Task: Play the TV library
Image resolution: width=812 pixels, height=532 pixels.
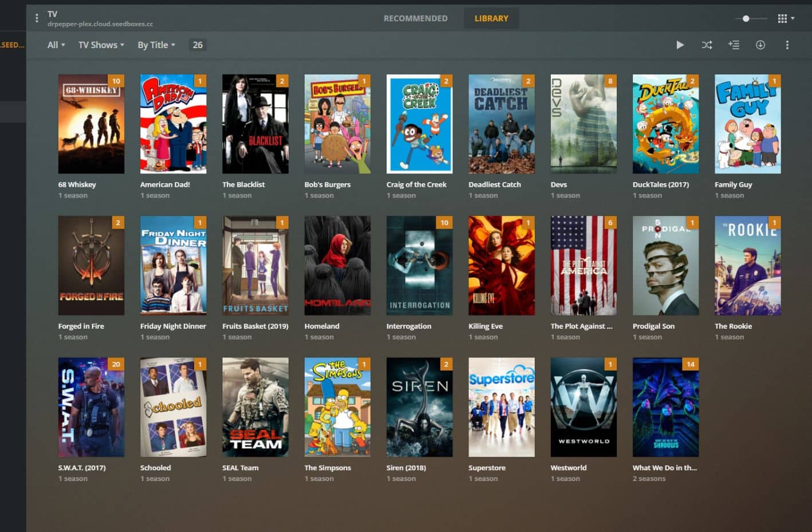Action: pos(680,45)
